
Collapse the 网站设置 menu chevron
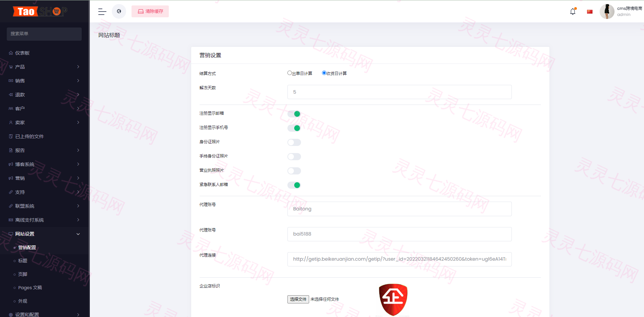78,234
